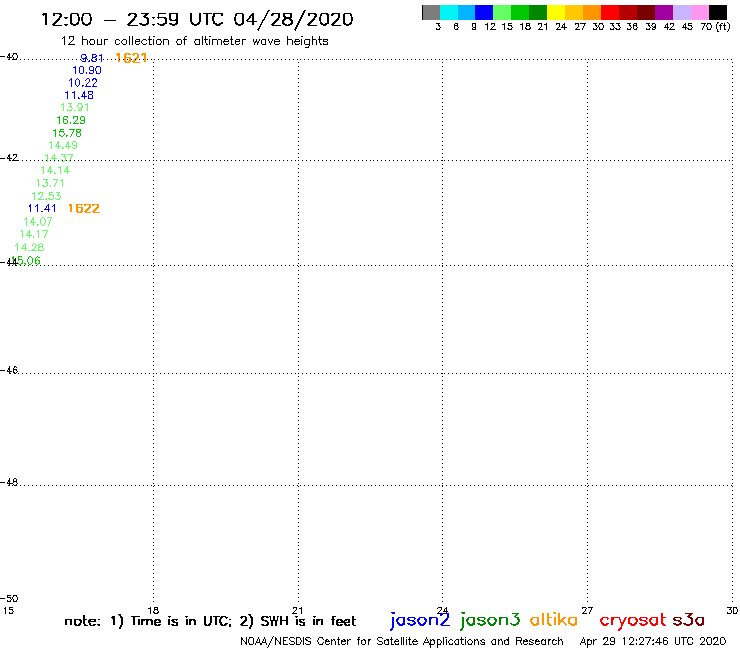Select the wave height value 14.37
This screenshot has height=650, width=740.
coord(59,158)
